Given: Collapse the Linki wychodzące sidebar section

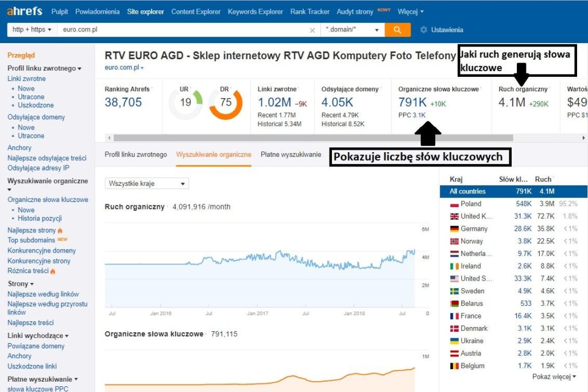Looking at the screenshot, I should tap(38, 336).
